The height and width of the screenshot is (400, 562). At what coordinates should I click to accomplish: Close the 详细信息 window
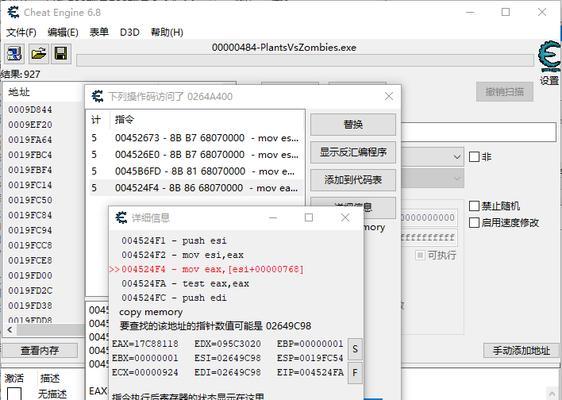(345, 218)
